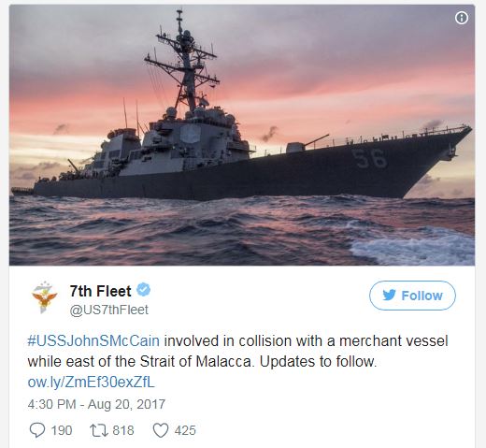Open the 7th Fleet profile avatar
This screenshot has height=448, width=486.
(x=45, y=297)
